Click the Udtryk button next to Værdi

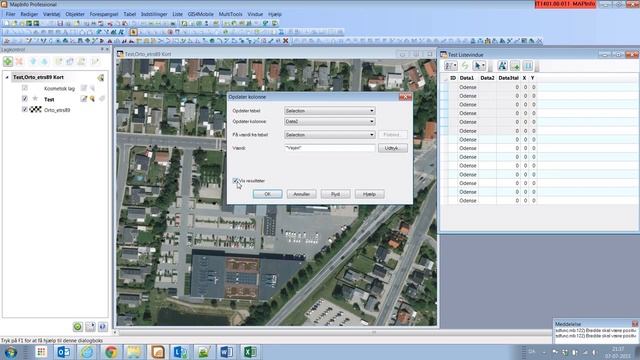tap(392, 148)
